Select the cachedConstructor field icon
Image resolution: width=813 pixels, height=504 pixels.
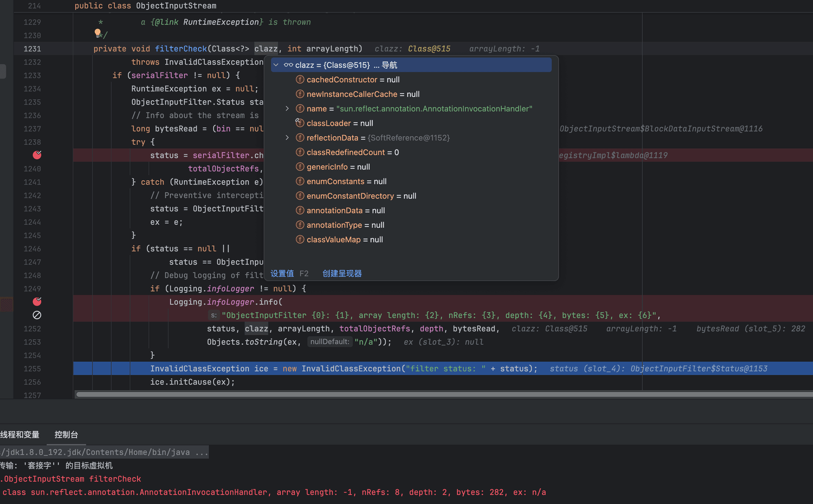[x=300, y=80]
